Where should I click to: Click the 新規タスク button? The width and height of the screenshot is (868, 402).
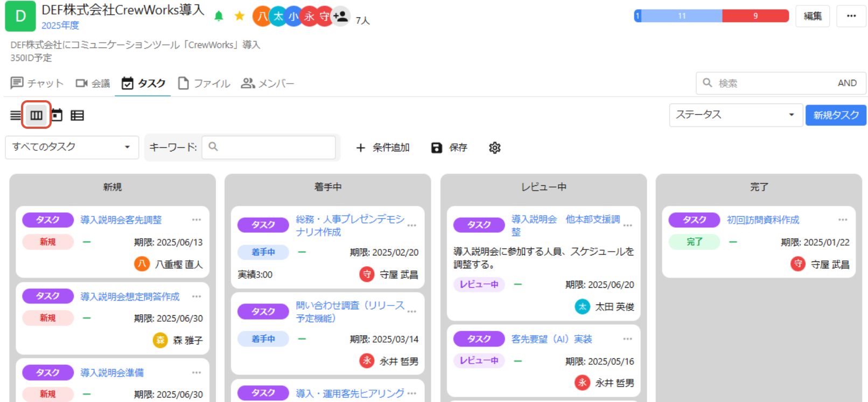(x=836, y=115)
